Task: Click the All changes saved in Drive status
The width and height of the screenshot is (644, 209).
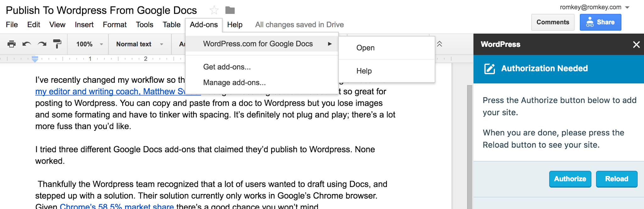Action: click(299, 25)
